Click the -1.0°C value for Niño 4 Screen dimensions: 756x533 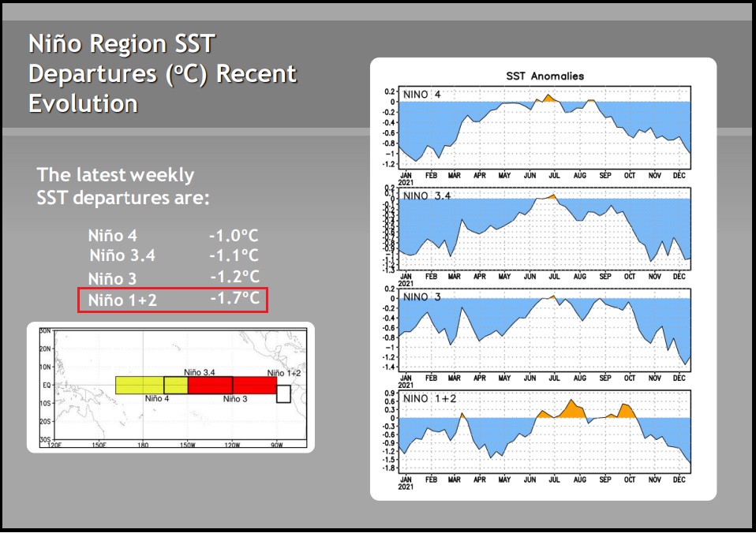tap(234, 236)
